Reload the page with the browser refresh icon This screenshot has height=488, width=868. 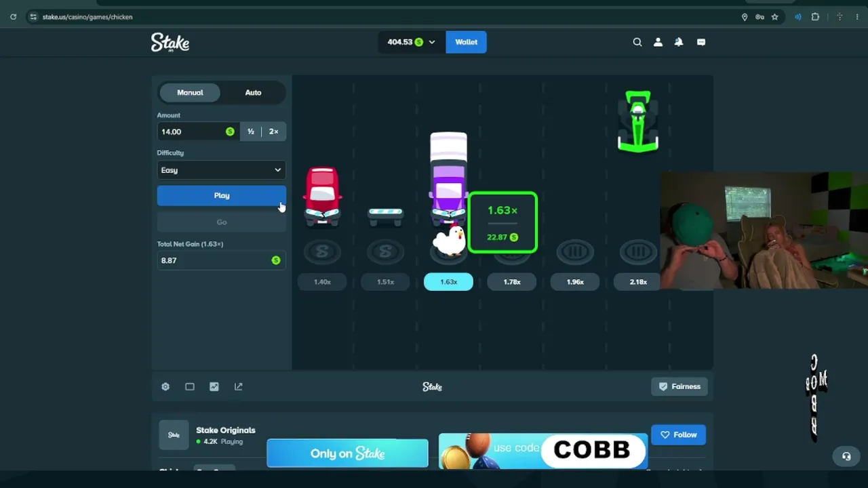[13, 17]
